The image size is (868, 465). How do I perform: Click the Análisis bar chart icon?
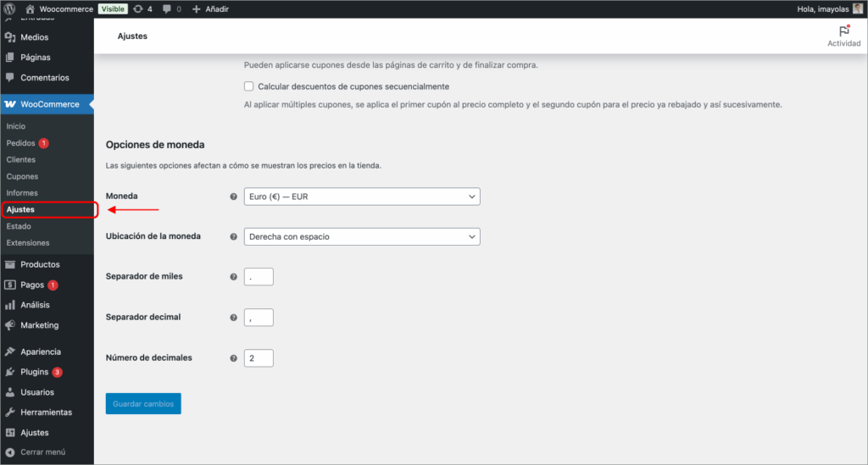coord(10,305)
